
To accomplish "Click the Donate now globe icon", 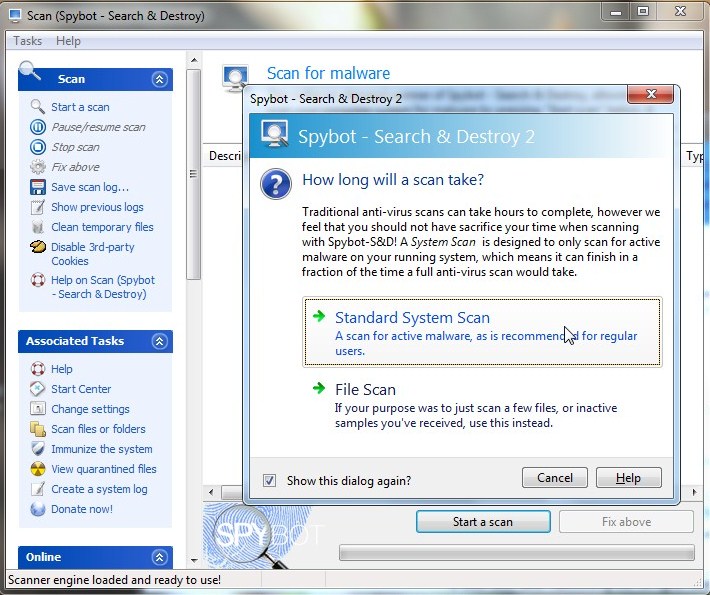I will tap(38, 509).
